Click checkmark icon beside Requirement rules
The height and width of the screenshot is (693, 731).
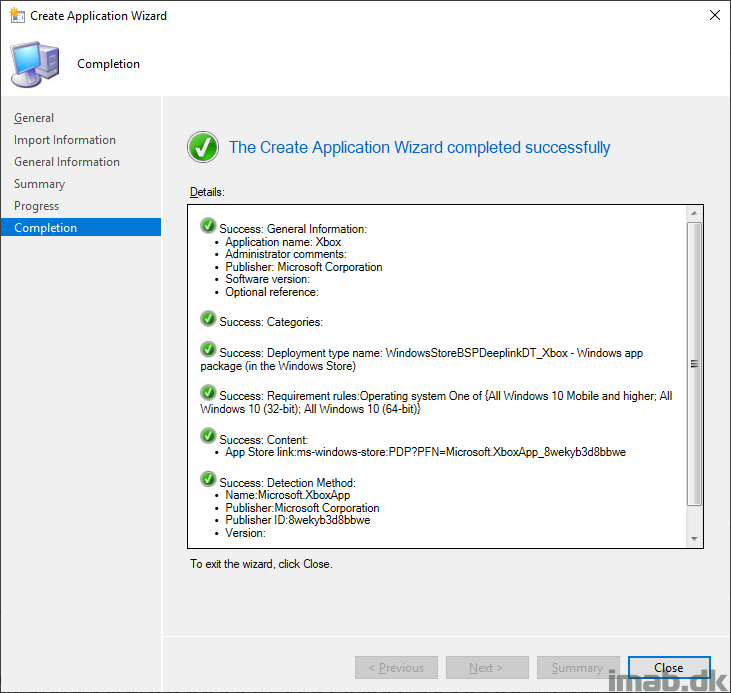208,392
